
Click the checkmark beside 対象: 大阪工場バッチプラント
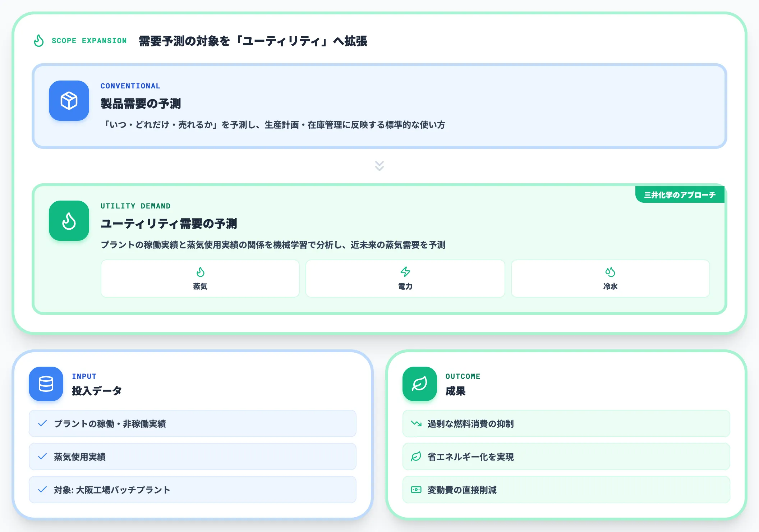point(42,490)
